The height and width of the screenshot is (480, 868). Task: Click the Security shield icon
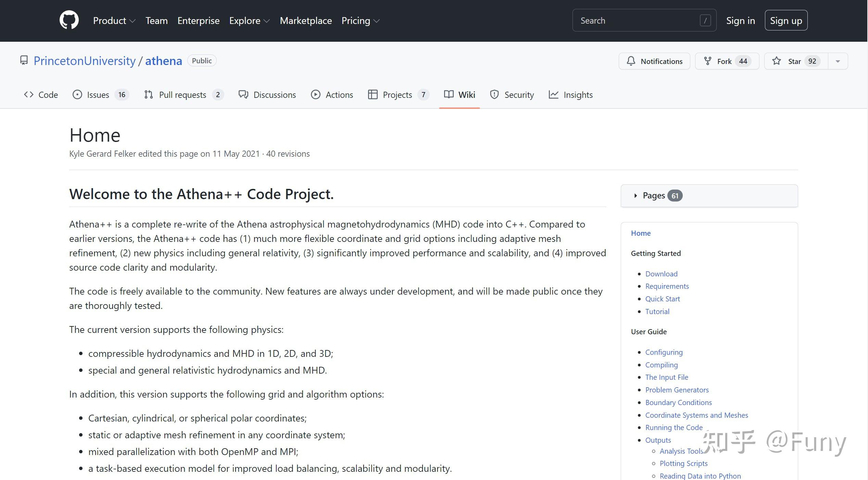click(494, 94)
